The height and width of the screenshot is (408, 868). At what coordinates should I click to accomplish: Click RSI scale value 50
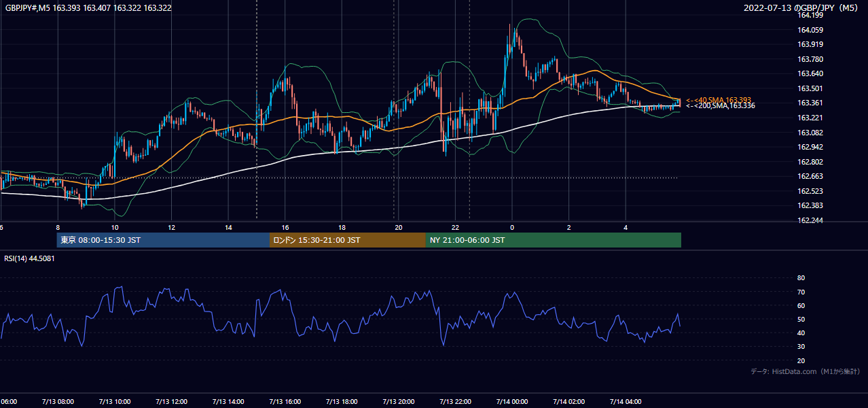pyautogui.click(x=801, y=319)
